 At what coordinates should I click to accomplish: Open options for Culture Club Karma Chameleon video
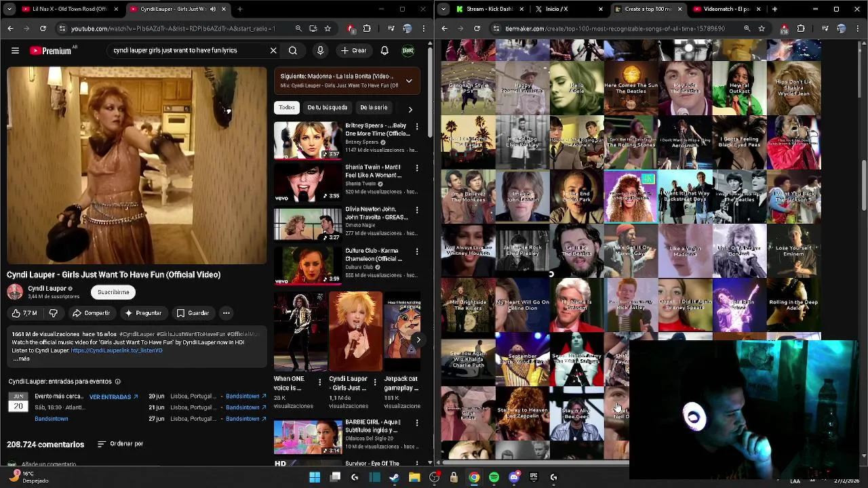pyautogui.click(x=417, y=251)
